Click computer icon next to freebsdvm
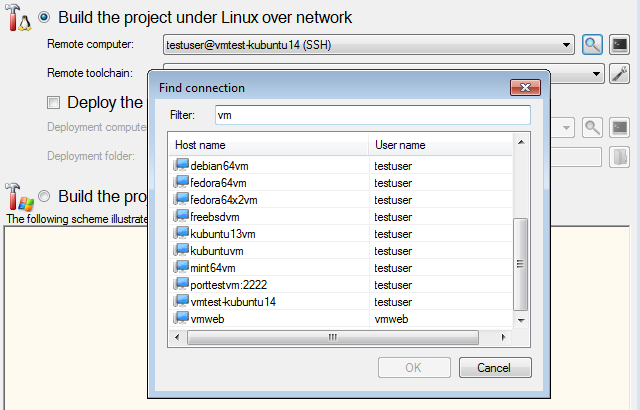This screenshot has height=410, width=640. coord(181,216)
